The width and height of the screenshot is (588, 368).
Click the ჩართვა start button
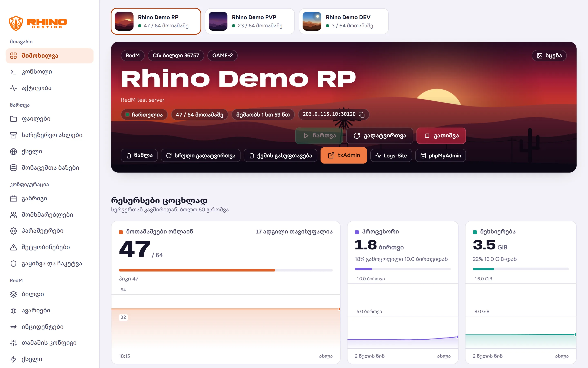pyautogui.click(x=319, y=136)
